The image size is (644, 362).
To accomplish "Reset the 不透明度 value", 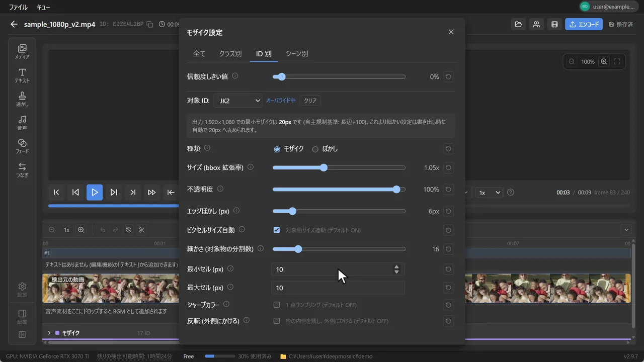I will pyautogui.click(x=449, y=190).
